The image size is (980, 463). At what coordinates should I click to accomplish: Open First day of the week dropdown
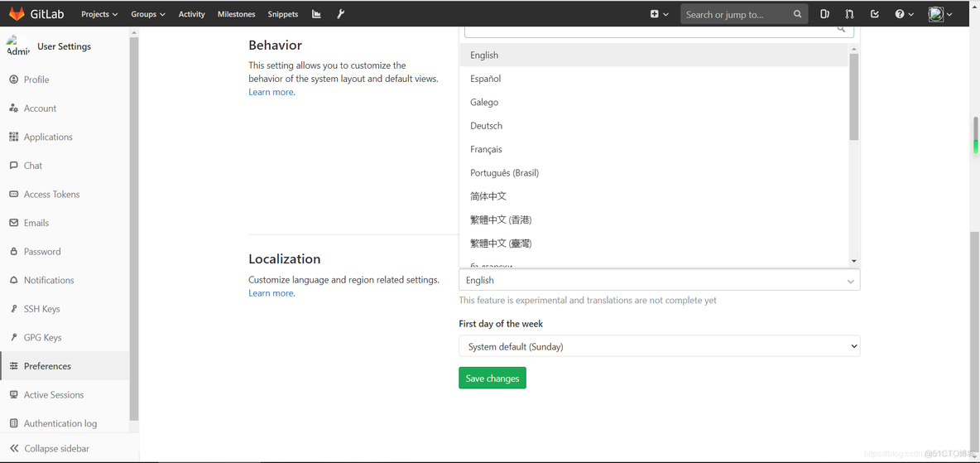[x=659, y=346]
